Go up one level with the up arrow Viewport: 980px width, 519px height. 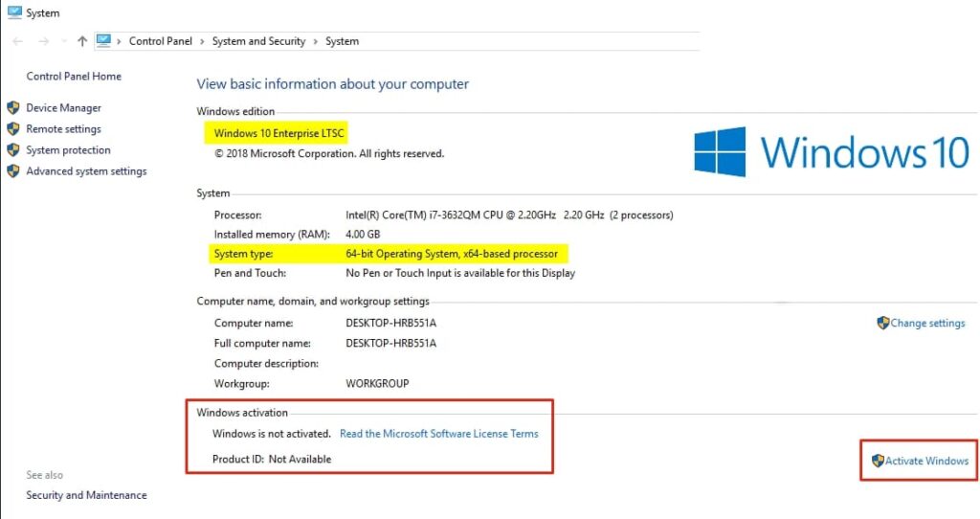[82, 41]
